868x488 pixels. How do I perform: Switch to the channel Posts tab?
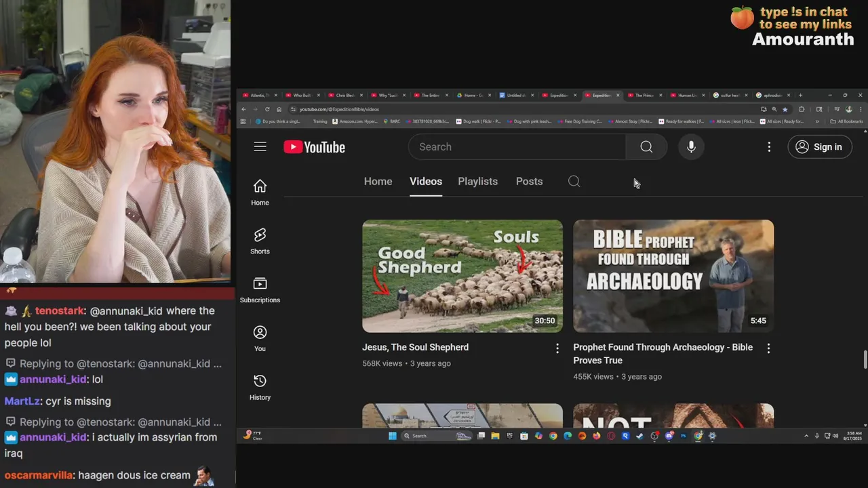[529, 182]
